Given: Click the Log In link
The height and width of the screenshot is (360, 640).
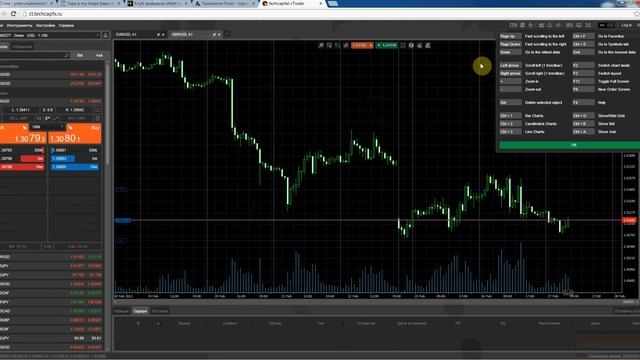Looking at the screenshot, I should pyautogui.click(x=626, y=25).
